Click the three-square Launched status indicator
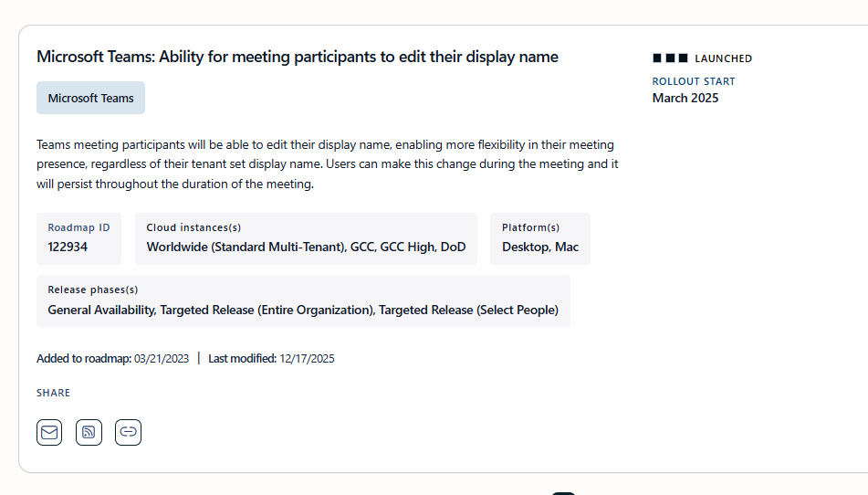The width and height of the screenshot is (868, 495). (x=670, y=58)
